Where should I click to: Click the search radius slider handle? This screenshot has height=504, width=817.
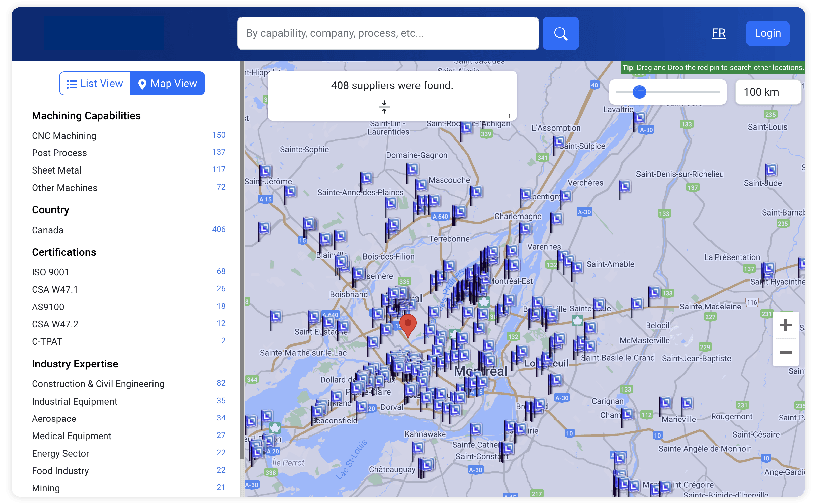[639, 92]
